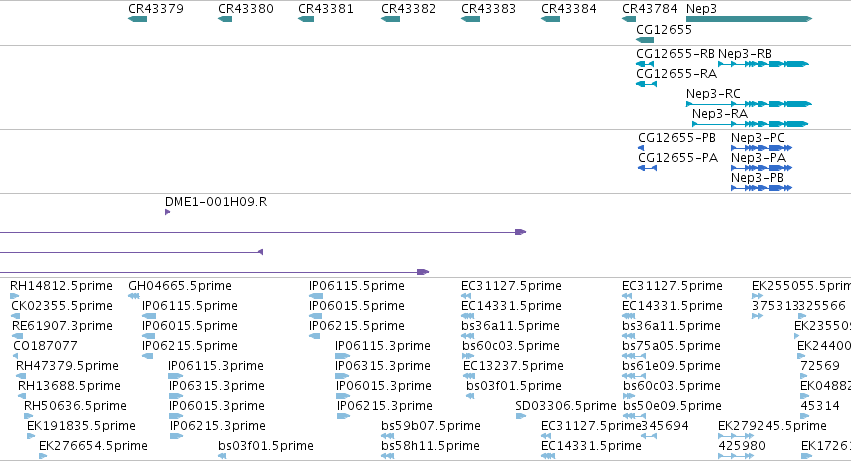Click the DME1-001H09.R feature label
The width and height of the screenshot is (851, 461).
tap(216, 202)
